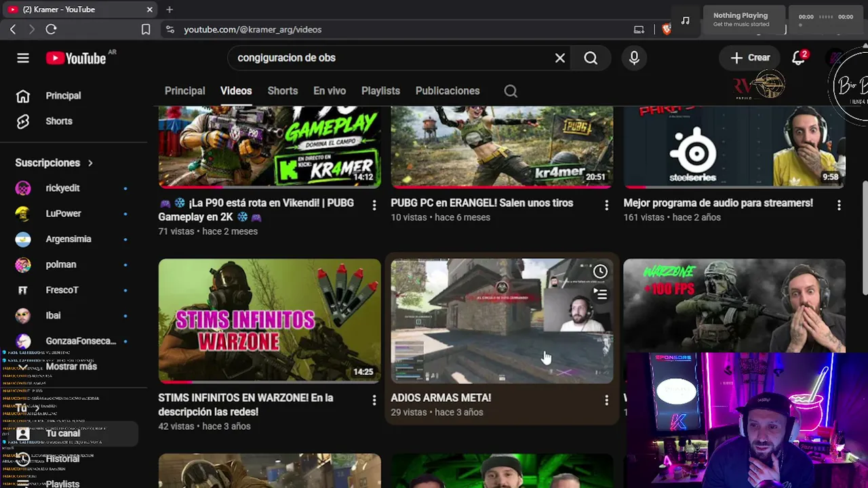Click the music note playlist icon

click(x=686, y=20)
